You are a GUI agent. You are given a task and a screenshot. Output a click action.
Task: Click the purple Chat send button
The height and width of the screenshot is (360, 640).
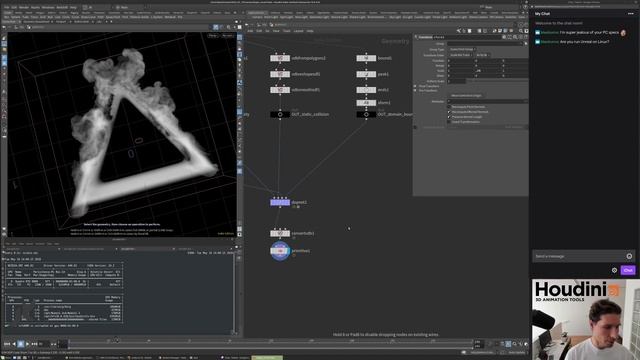628,270
